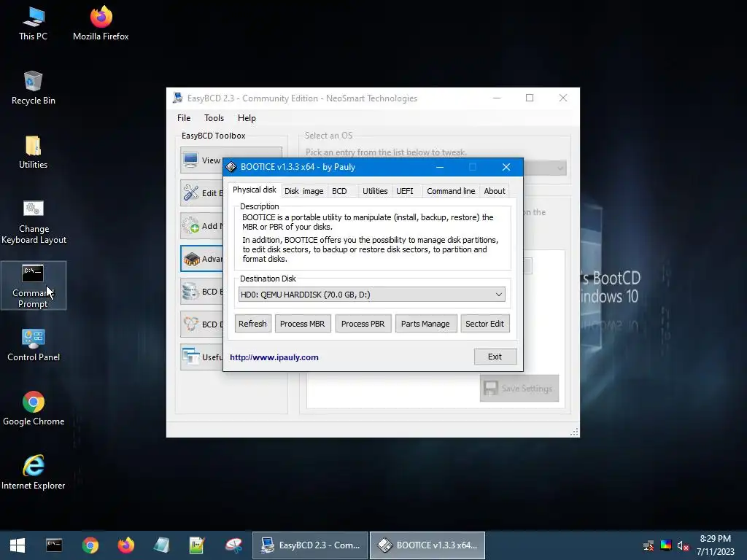This screenshot has height=560, width=747.
Task: Open the green notepad taskbar app
Action: pyautogui.click(x=197, y=545)
